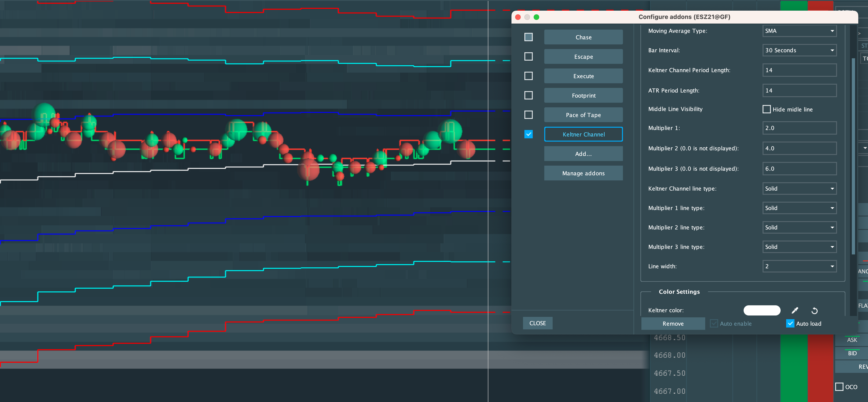Viewport: 868px width, 402px height.
Task: Open Multiplier 3 line type dropdown
Action: point(799,247)
